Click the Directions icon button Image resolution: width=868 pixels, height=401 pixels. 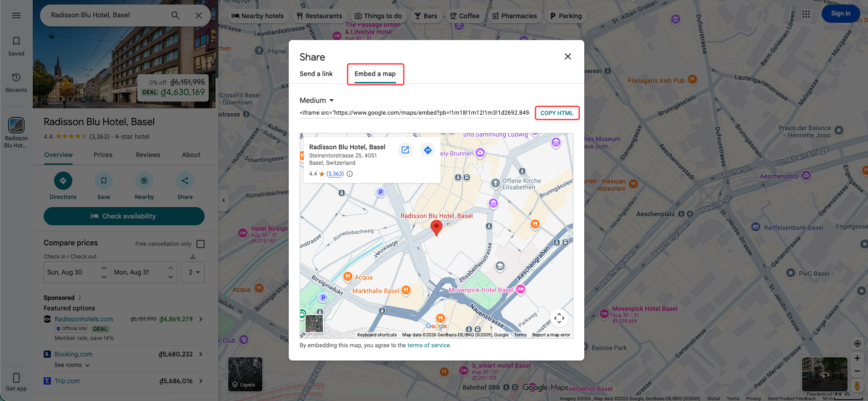point(63,181)
